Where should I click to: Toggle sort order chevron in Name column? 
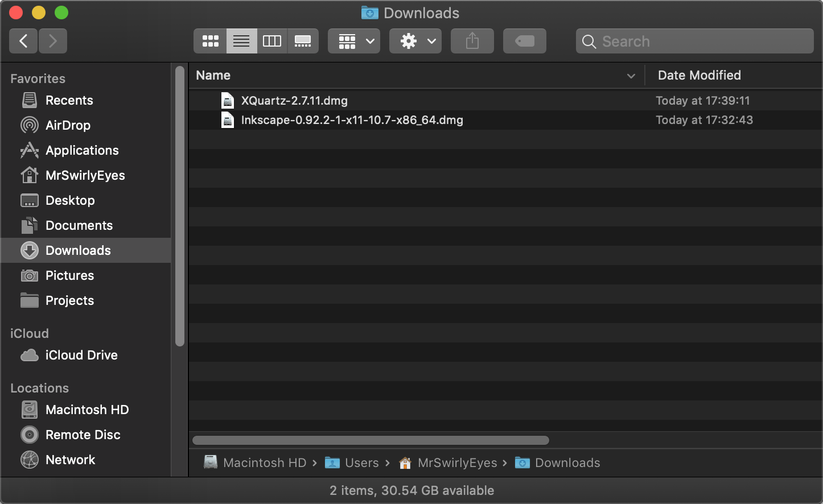pos(631,76)
